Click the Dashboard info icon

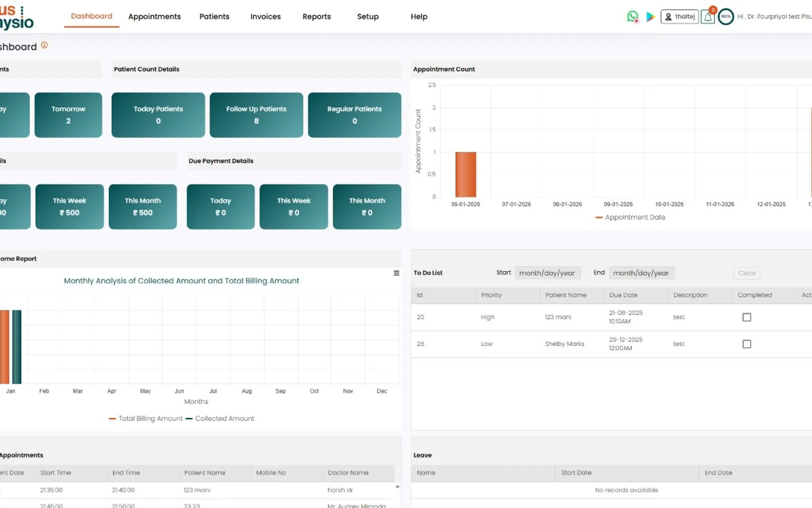tap(44, 45)
